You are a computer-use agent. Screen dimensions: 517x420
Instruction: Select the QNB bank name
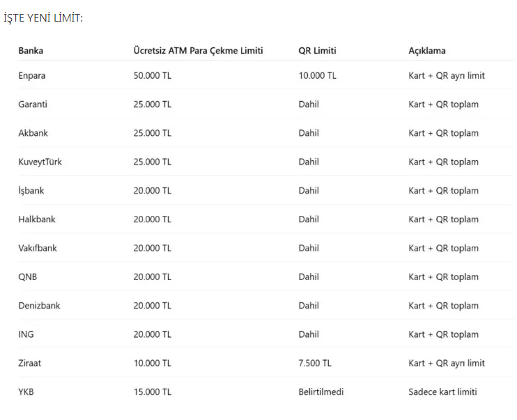28,277
